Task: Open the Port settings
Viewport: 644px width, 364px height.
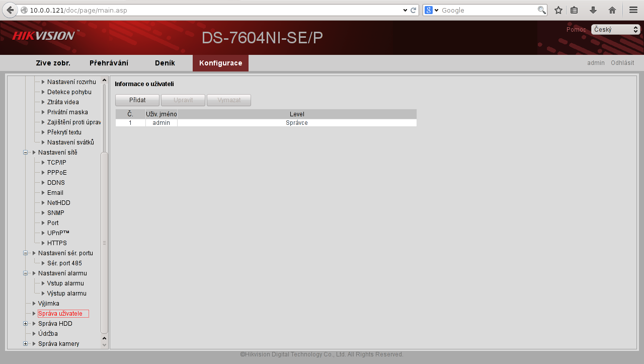Action: click(53, 223)
